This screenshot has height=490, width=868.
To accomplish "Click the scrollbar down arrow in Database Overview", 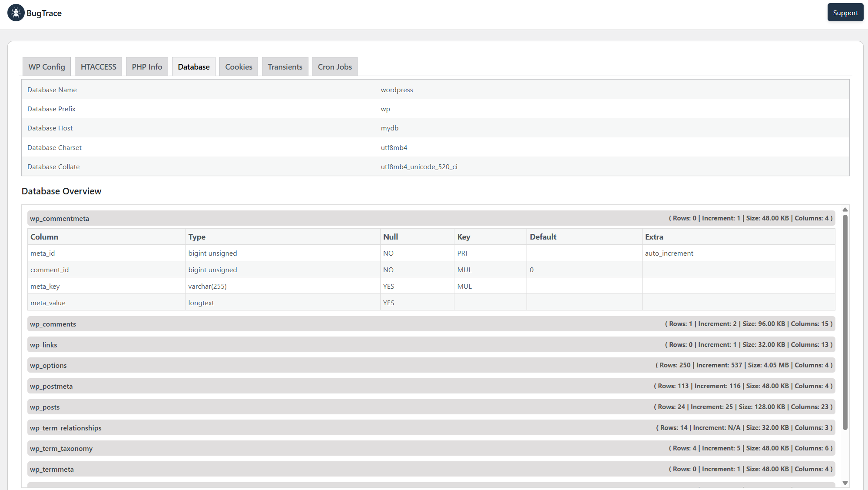I will (x=845, y=483).
